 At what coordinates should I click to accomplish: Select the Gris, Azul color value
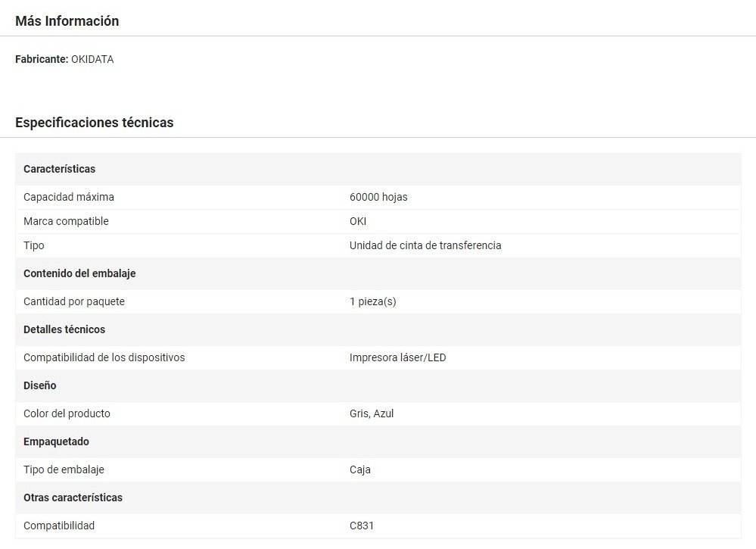[372, 413]
